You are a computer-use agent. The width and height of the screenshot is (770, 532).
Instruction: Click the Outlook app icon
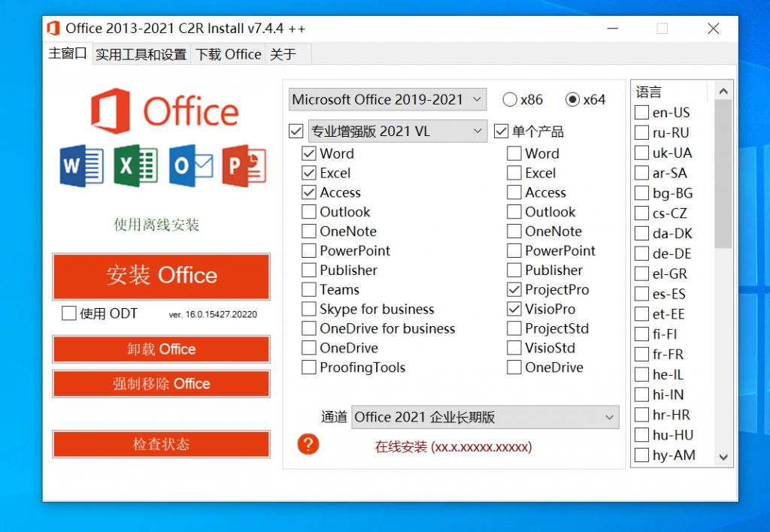pos(191,166)
